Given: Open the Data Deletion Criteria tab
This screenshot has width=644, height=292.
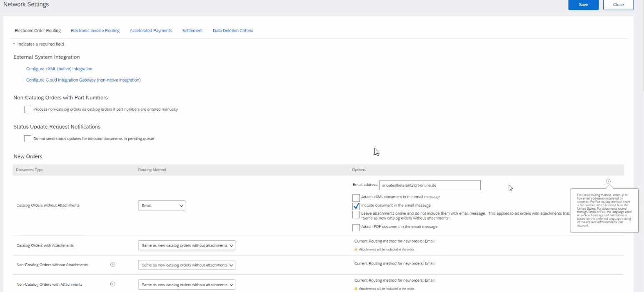Looking at the screenshot, I should (233, 30).
